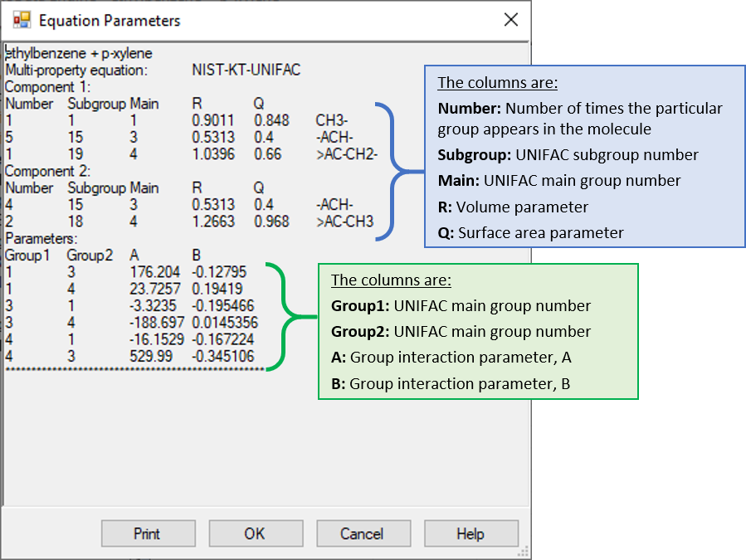Viewport: 746px width, 560px height.
Task: Close the Equation Parameters dialog
Action: click(510, 21)
